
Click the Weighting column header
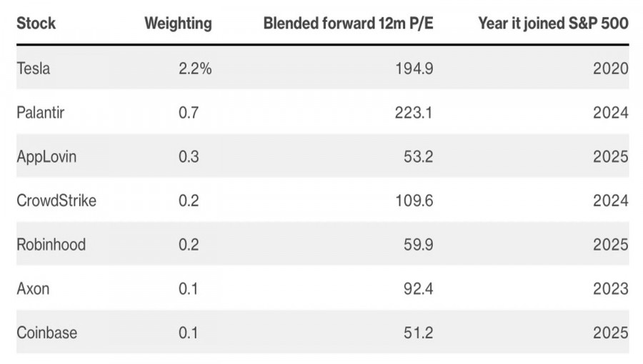pos(178,23)
